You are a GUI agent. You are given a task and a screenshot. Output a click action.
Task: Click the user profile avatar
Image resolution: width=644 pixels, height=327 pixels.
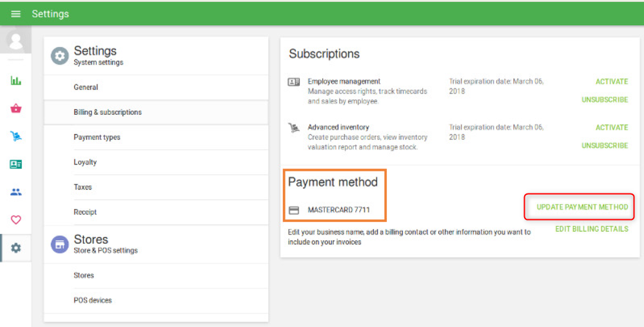tap(15, 42)
